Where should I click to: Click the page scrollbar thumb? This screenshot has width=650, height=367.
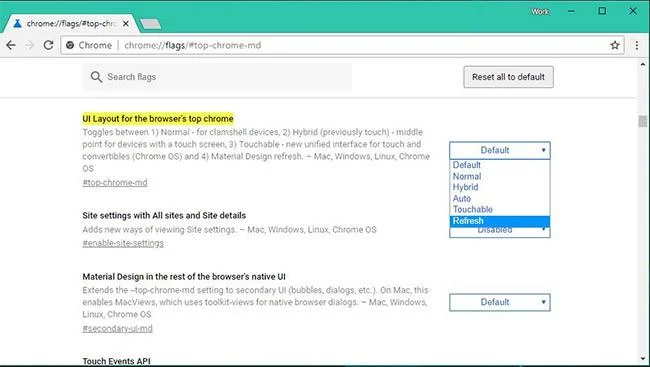(x=643, y=122)
